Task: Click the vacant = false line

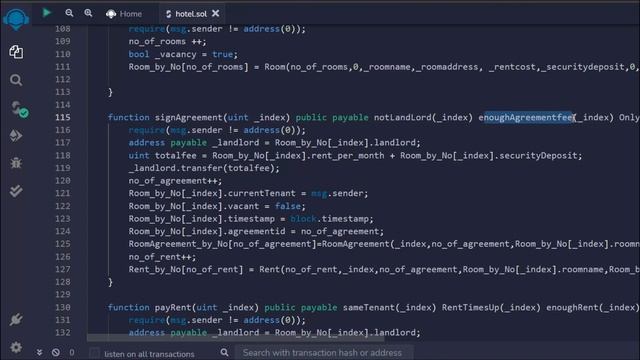Action: tap(217, 206)
